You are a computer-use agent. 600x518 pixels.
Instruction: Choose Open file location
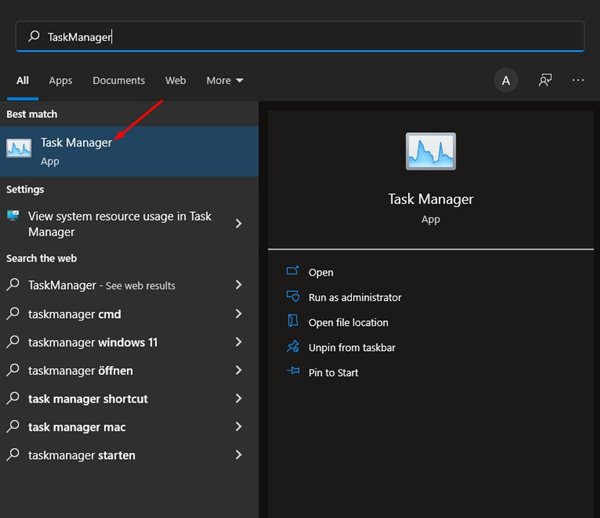click(x=348, y=323)
